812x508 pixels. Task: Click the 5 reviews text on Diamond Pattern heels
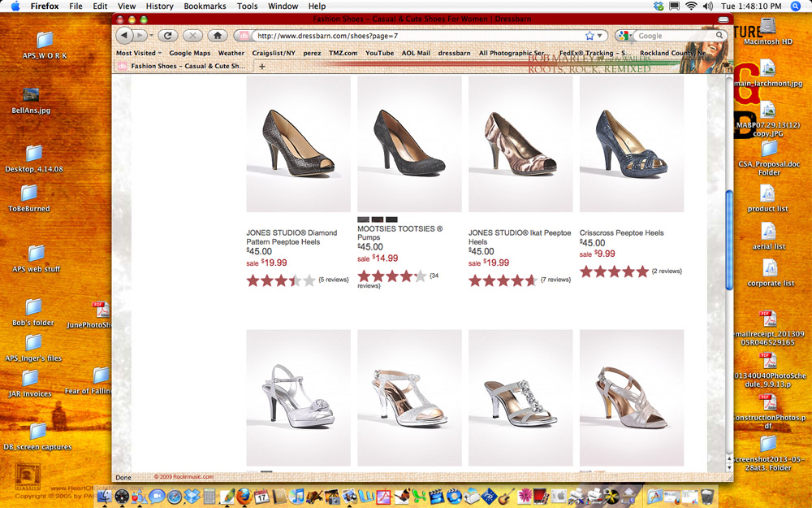[334, 280]
